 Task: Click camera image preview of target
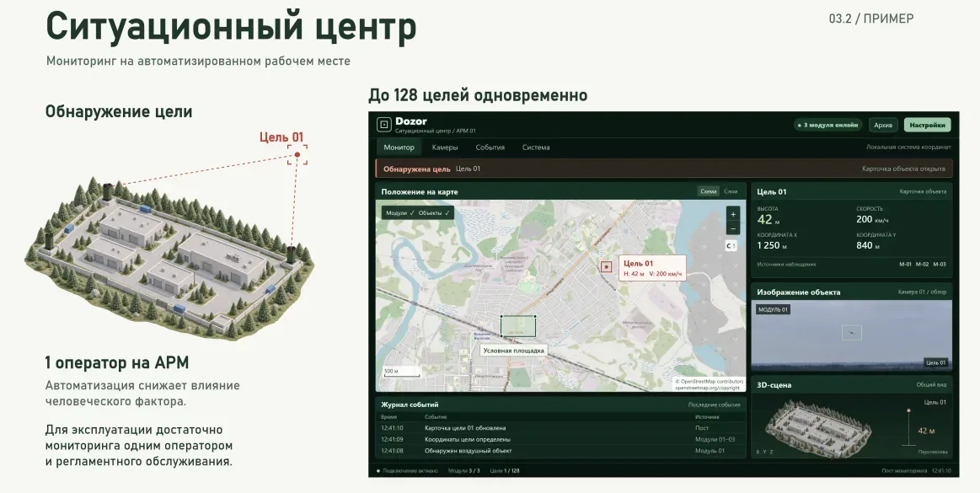tap(851, 335)
